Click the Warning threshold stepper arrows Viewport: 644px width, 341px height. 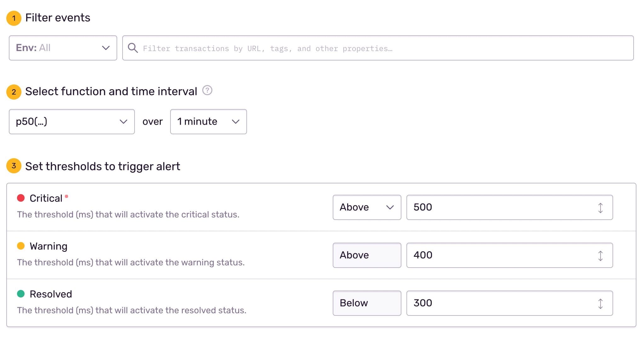coord(600,256)
